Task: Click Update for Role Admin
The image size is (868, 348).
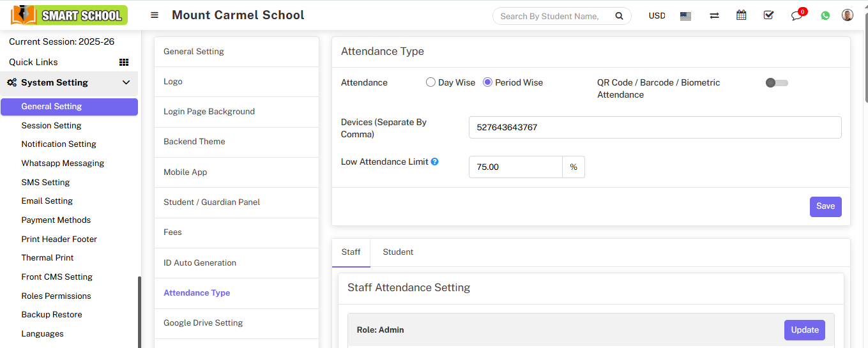Action: (x=804, y=330)
